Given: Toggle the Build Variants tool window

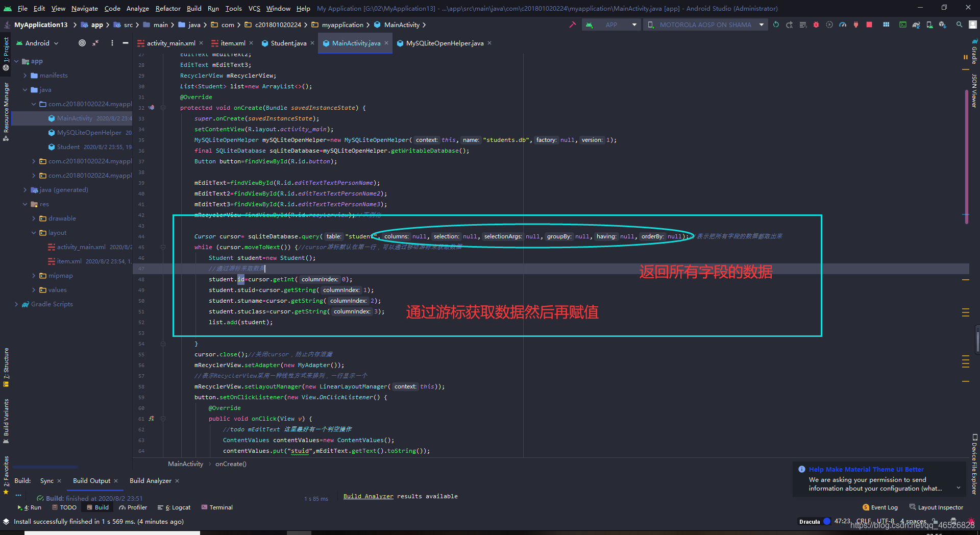Looking at the screenshot, I should tap(6, 421).
